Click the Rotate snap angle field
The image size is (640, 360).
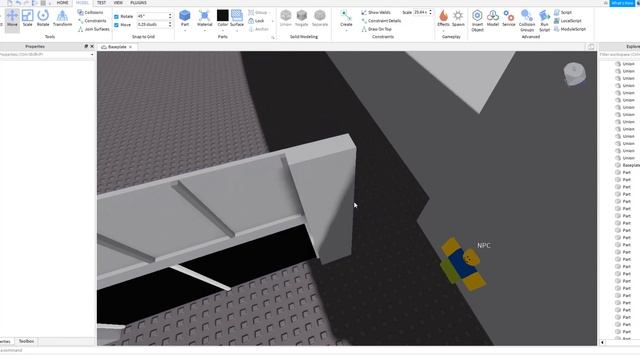click(x=152, y=16)
